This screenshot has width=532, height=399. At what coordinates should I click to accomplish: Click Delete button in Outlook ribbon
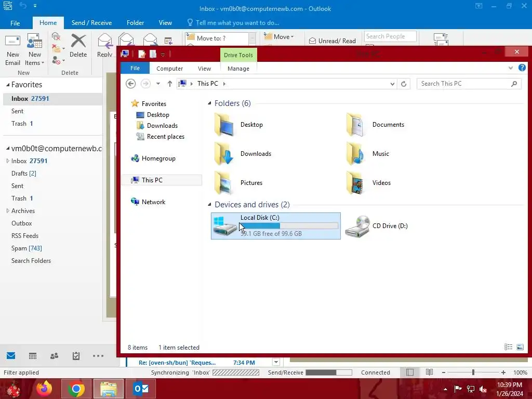(78, 46)
